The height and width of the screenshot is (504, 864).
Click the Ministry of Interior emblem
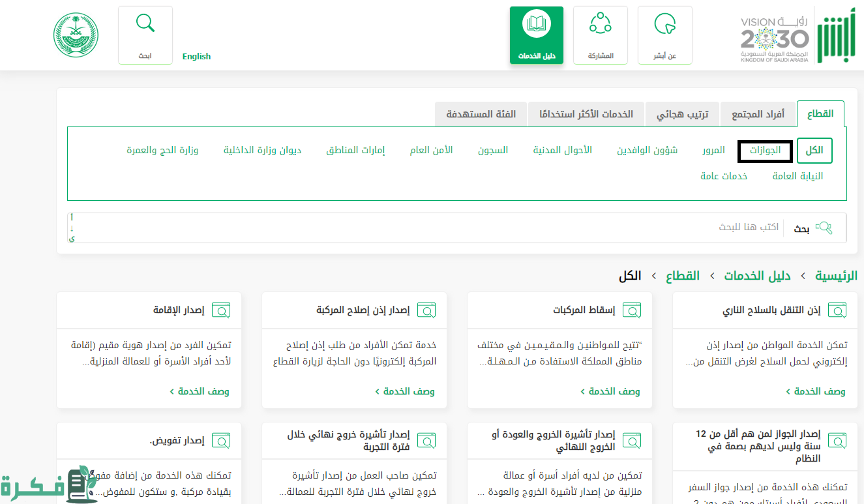(x=76, y=35)
